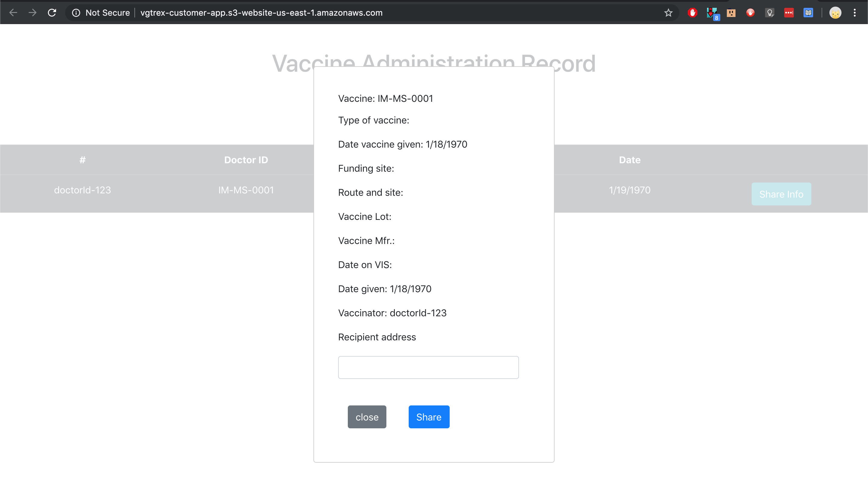Click inside the Recipient address field
This screenshot has width=868, height=497.
[428, 367]
